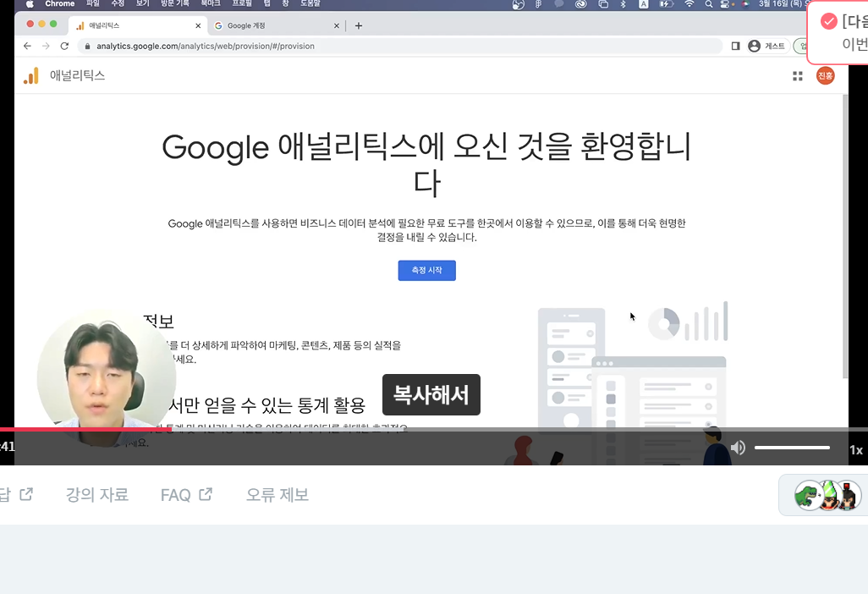The width and height of the screenshot is (868, 594).
Task: Open the FAQ external link
Action: click(187, 494)
